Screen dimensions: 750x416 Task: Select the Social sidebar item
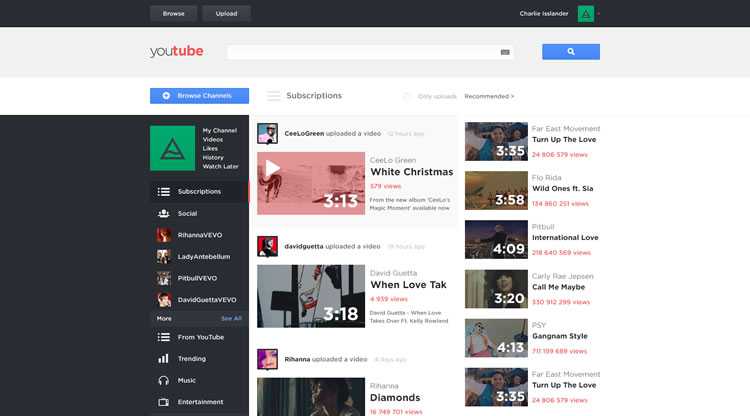pyautogui.click(x=187, y=213)
